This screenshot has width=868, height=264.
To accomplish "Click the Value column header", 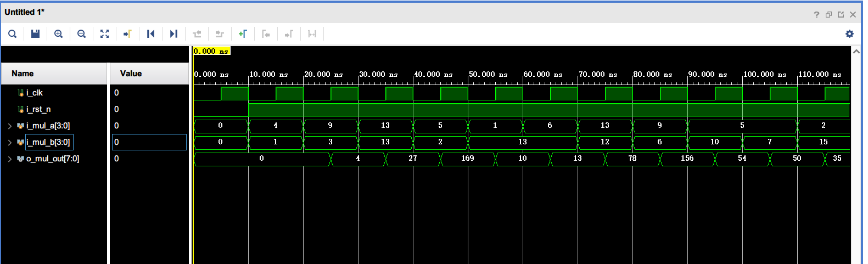I will [149, 74].
